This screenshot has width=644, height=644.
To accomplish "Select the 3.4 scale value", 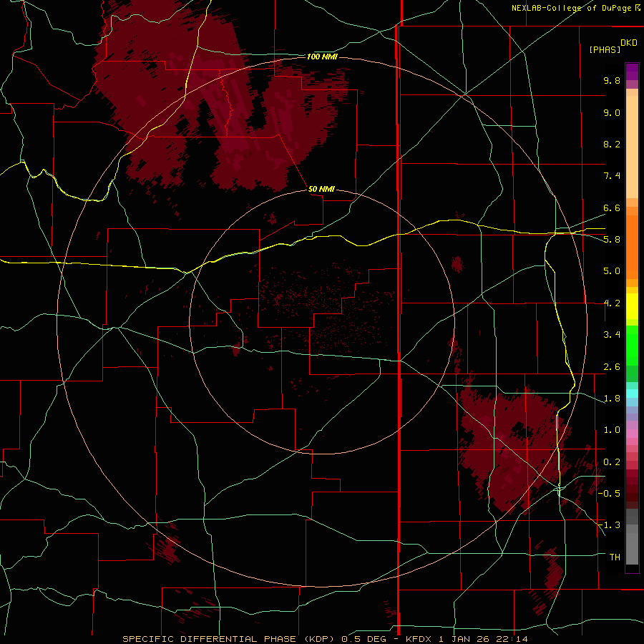I will coord(612,335).
